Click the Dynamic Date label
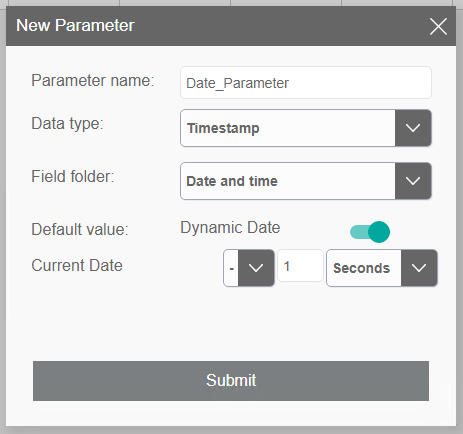The width and height of the screenshot is (463, 434). [230, 228]
